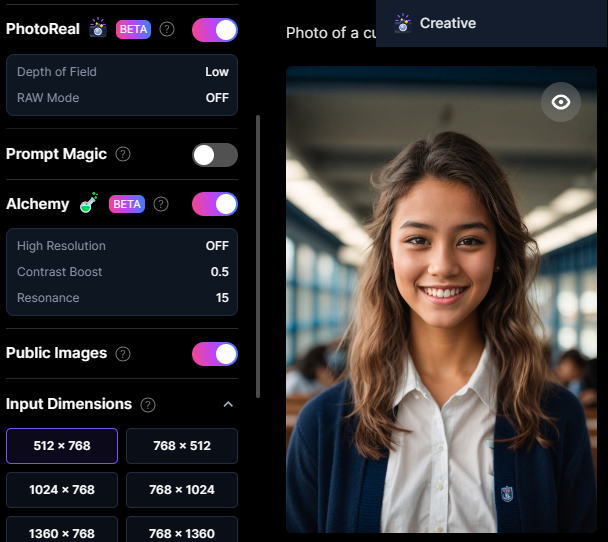Click the Alchemy potion flask icon

click(89, 204)
